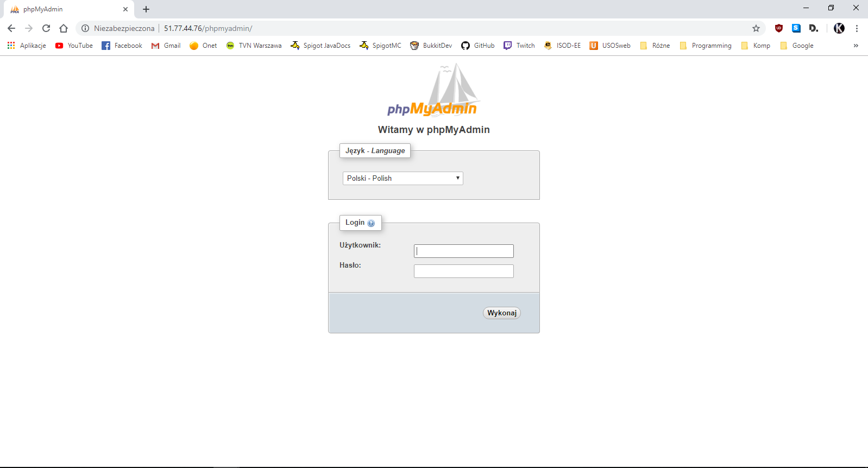The image size is (868, 468).
Task: Show hidden bookmarks with the overflow chevron
Action: (x=856, y=46)
